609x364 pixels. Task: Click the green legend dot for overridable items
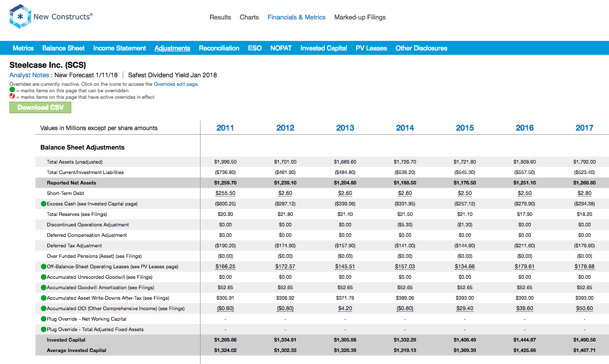pos(12,90)
